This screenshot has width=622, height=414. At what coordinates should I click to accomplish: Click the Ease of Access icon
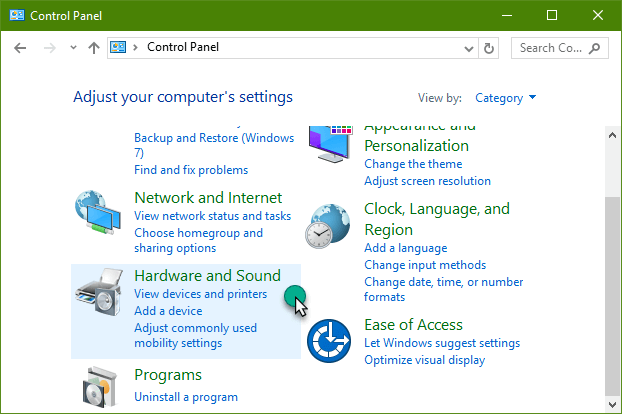tap(329, 341)
